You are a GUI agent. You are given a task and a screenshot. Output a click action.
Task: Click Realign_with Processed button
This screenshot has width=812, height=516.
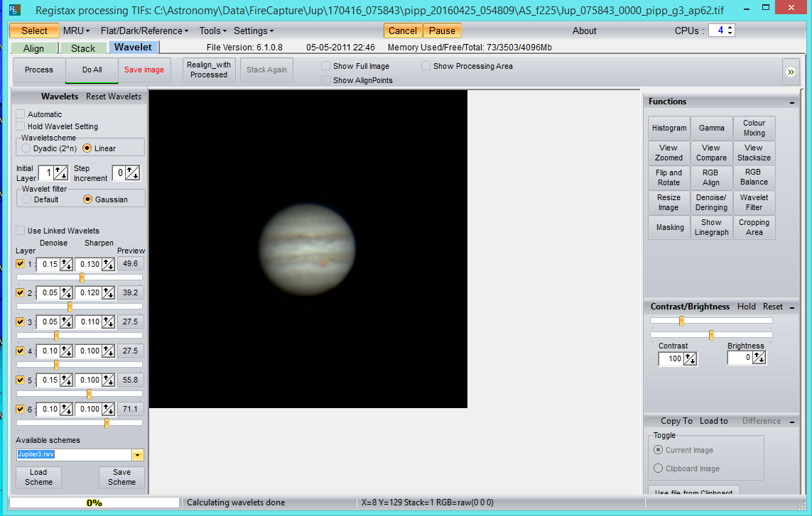[209, 70]
